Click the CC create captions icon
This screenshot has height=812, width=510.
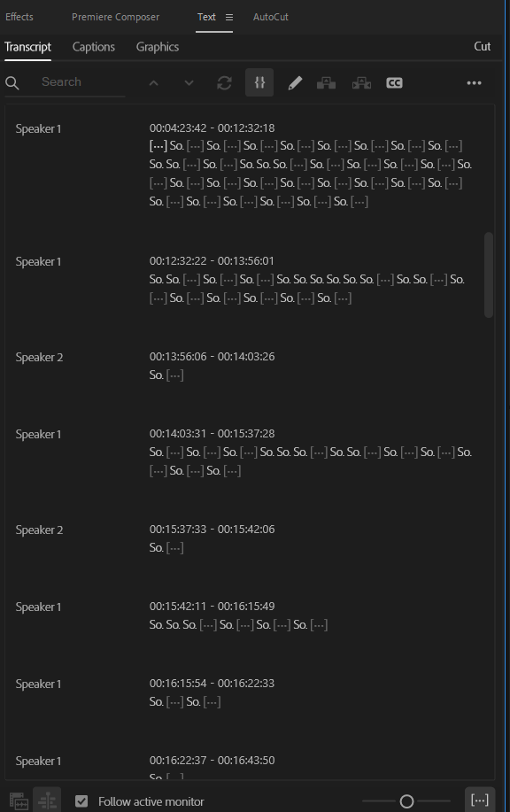pos(393,82)
